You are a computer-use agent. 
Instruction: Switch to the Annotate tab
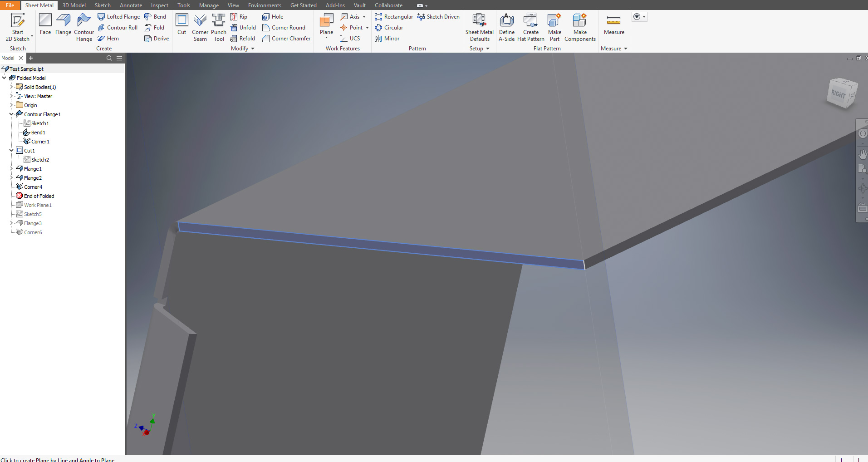point(131,5)
